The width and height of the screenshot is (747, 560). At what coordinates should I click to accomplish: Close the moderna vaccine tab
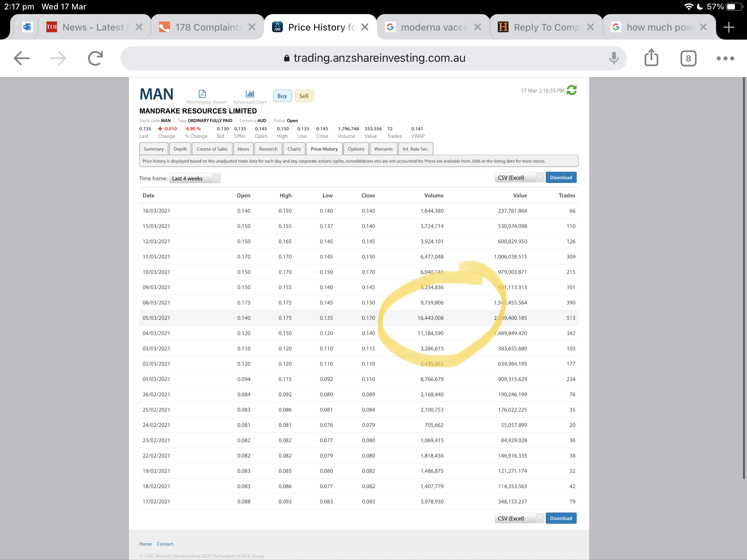(x=477, y=27)
